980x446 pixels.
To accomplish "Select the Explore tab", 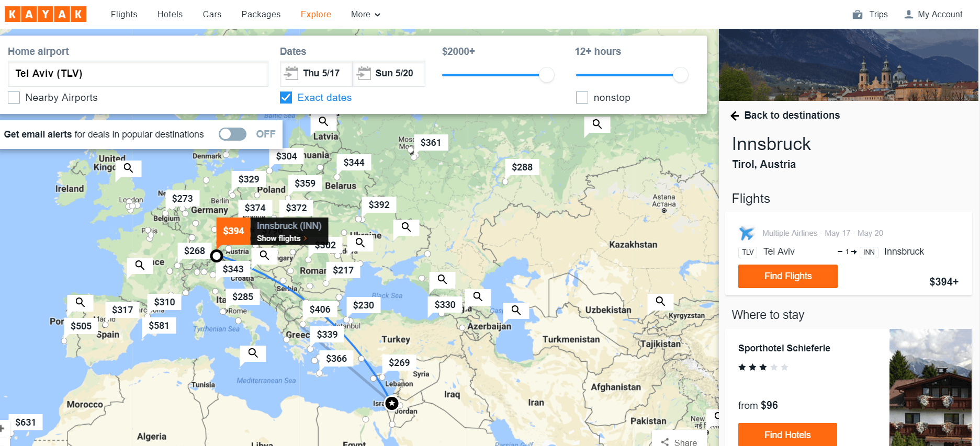I will [x=316, y=15].
